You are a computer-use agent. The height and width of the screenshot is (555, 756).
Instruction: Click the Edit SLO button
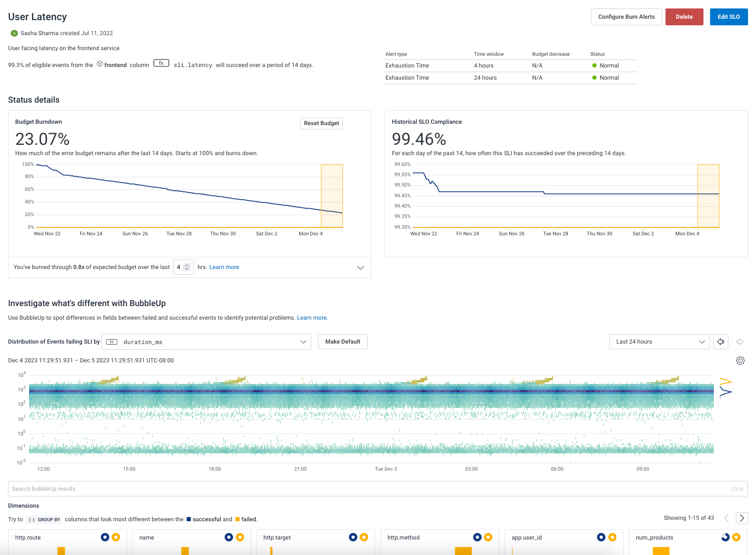(728, 17)
